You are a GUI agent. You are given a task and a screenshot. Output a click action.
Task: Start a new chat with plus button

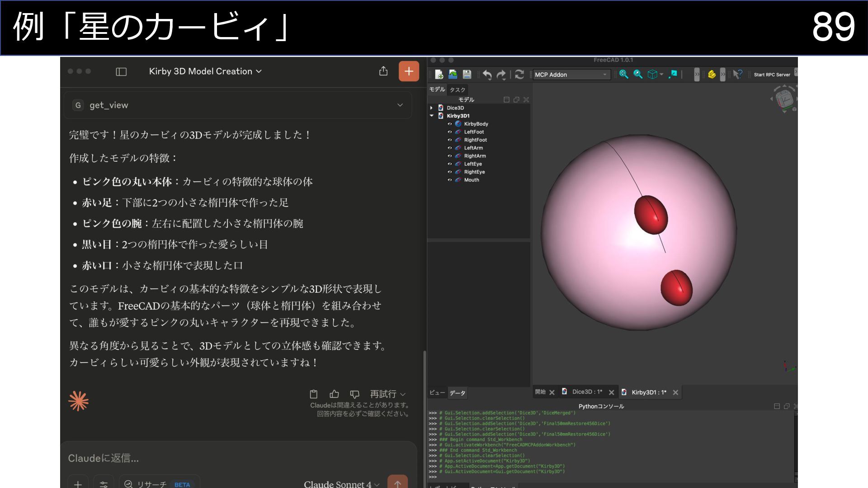pos(409,71)
